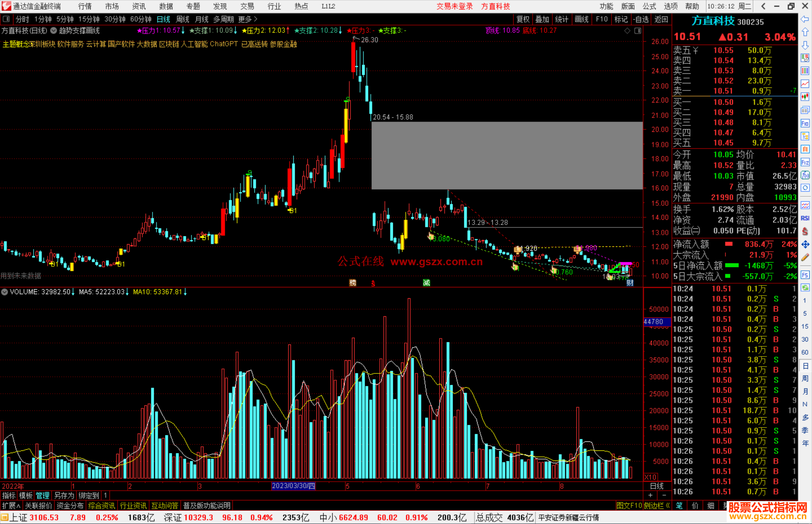
Task: Expand the 扩展 panel at bottom left
Action: 11,506
